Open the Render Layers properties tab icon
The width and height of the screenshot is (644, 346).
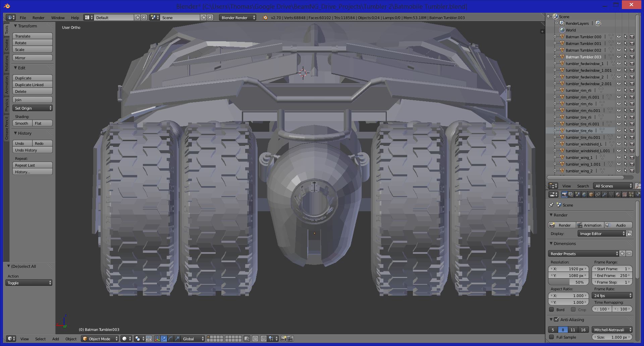pyautogui.click(x=571, y=194)
